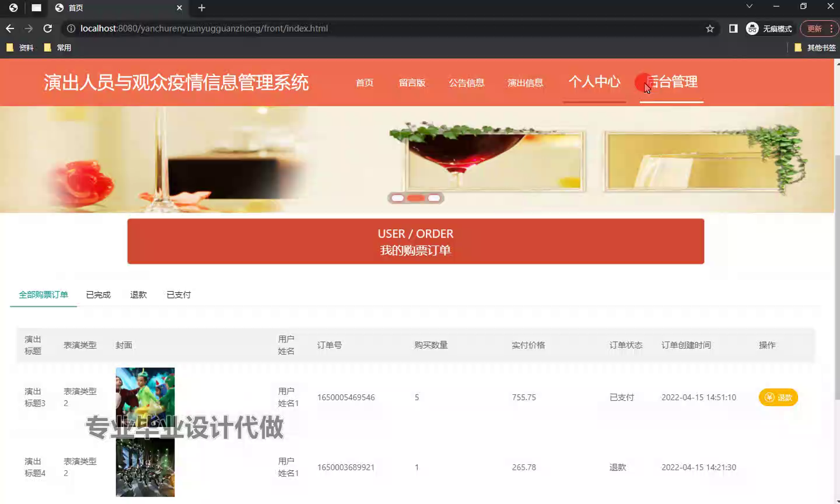Viewport: 840px width, 504px height.
Task: Open the 资料 bookmark folder
Action: 20,48
